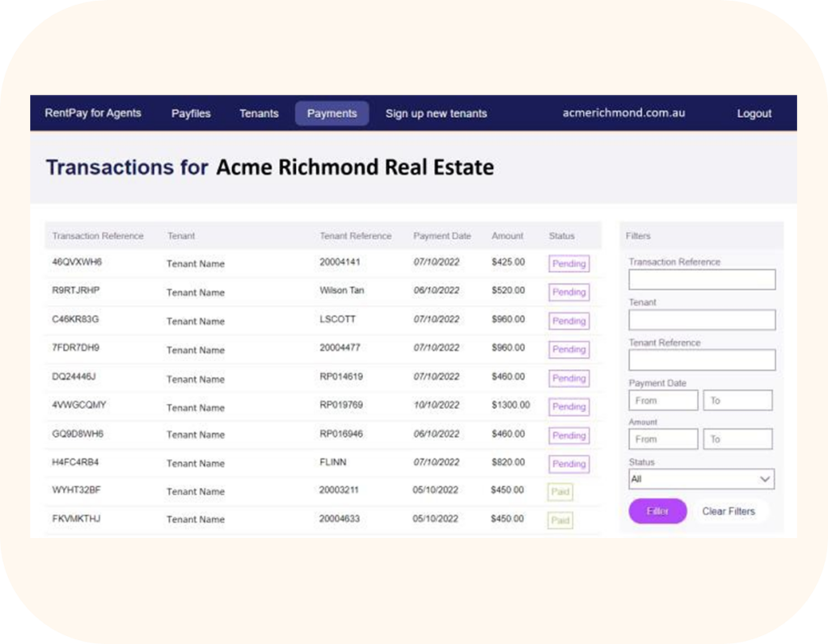Click tenant reference 20004141

coord(340,262)
